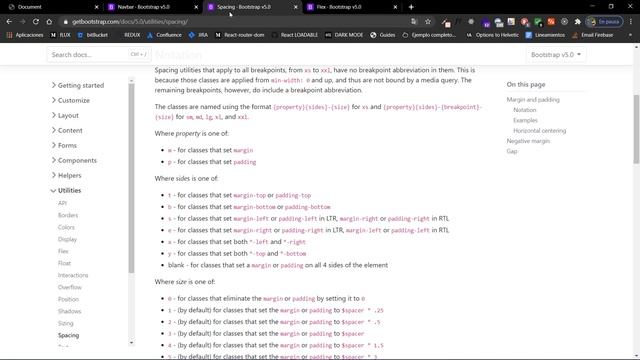This screenshot has width=640, height=360.
Task: Open the Confluence bookmark
Action: point(164,35)
